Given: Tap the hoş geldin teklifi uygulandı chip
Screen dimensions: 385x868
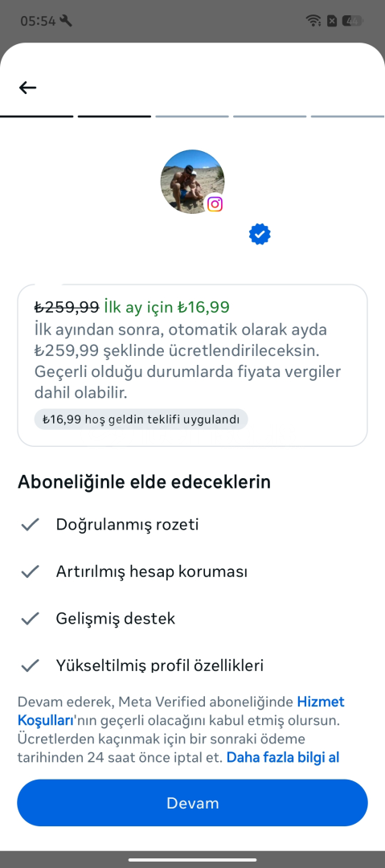Looking at the screenshot, I should 141,419.
